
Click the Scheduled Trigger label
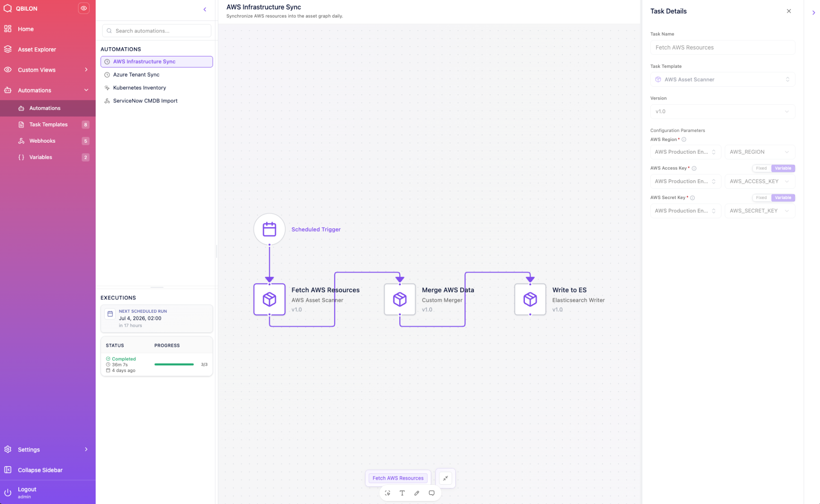coord(316,229)
